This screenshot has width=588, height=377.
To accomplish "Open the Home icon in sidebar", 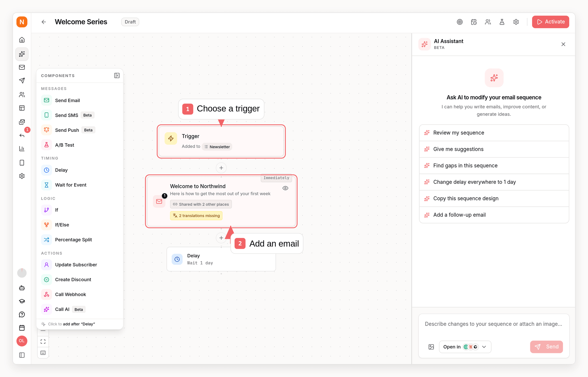I will coord(22,40).
